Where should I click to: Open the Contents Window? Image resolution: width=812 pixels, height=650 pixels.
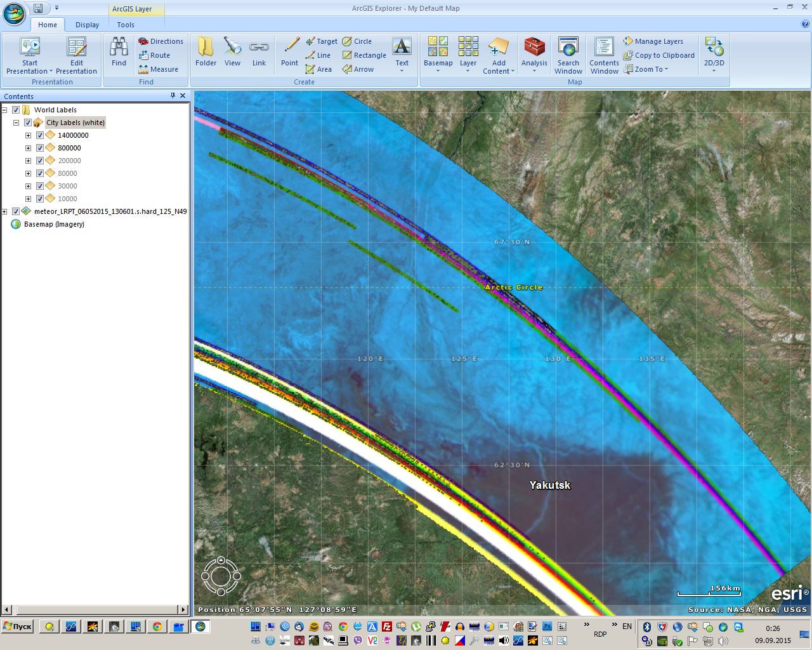(604, 56)
